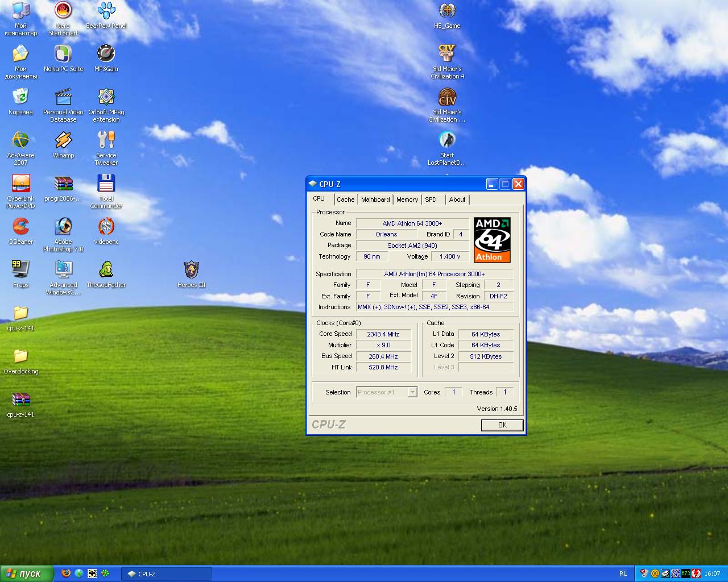Click the yellow @ tray icon
728x582 pixels.
click(655, 573)
